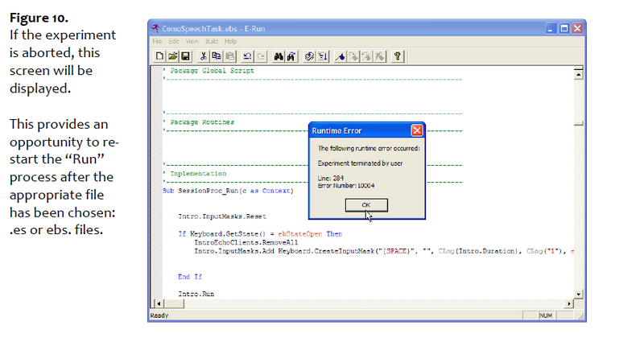Screen dimensions: 644x342
Task: Click the 'Package Global Script' comment line
Action: [208, 71]
